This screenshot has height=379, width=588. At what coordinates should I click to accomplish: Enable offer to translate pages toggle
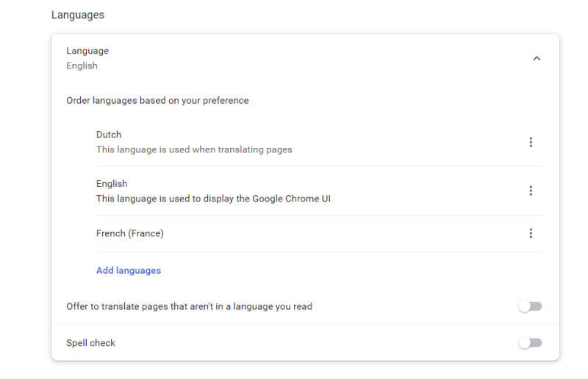point(530,306)
